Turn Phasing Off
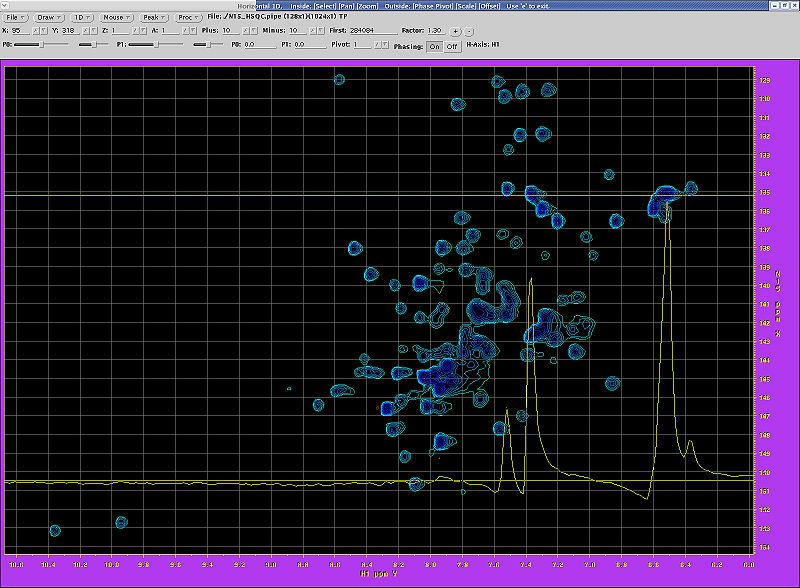This screenshot has height=588, width=800. click(452, 46)
